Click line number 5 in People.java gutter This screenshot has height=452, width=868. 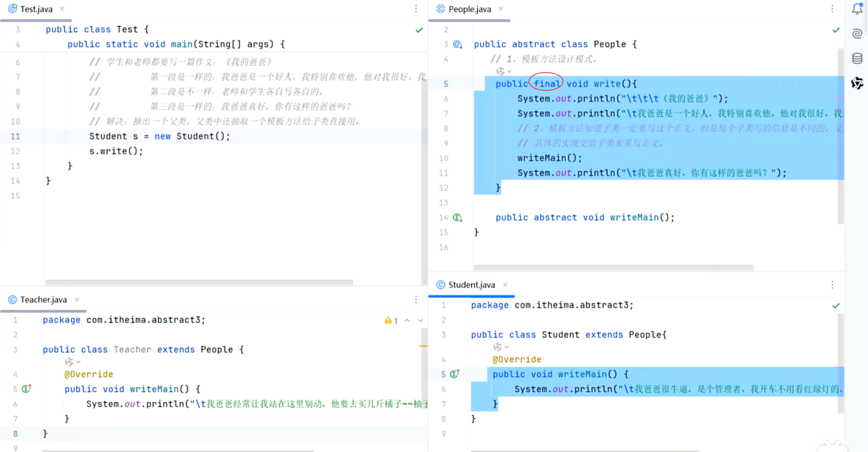[446, 84]
